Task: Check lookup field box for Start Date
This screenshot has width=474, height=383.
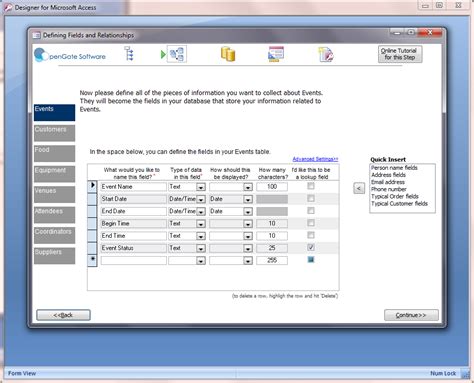Action: pyautogui.click(x=311, y=198)
